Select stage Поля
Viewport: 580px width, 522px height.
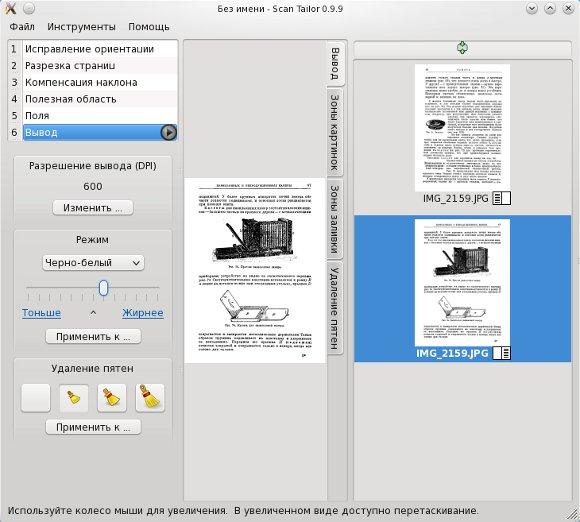pos(100,115)
